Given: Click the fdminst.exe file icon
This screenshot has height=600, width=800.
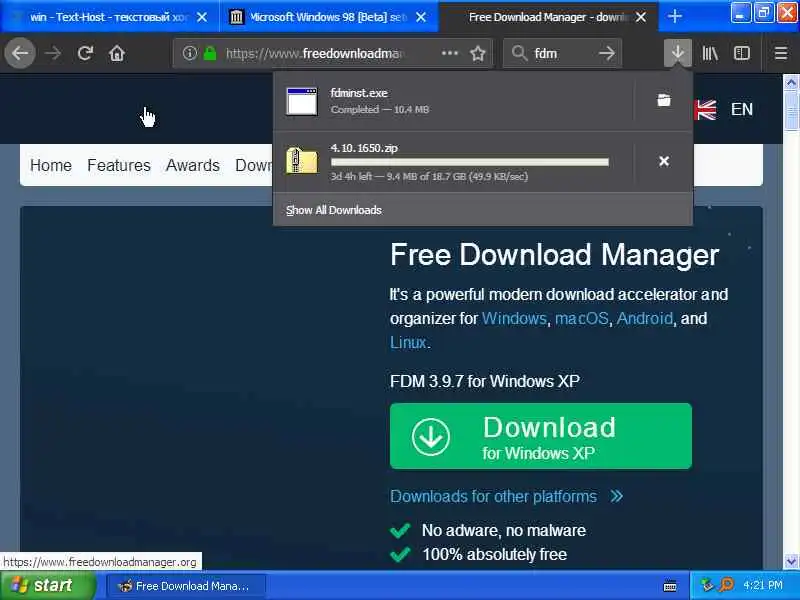Looking at the screenshot, I should point(302,101).
